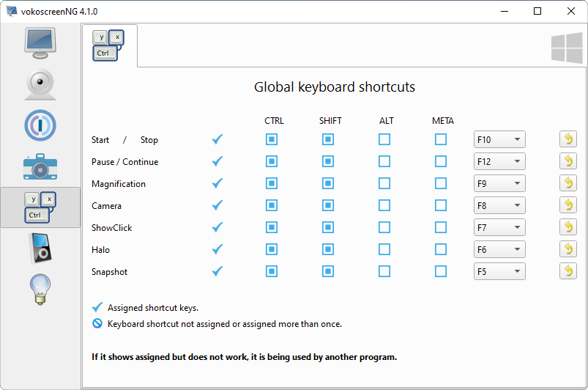The height and width of the screenshot is (390, 588).
Task: Open the F7 key dropdown for ShowClick
Action: pos(499,227)
